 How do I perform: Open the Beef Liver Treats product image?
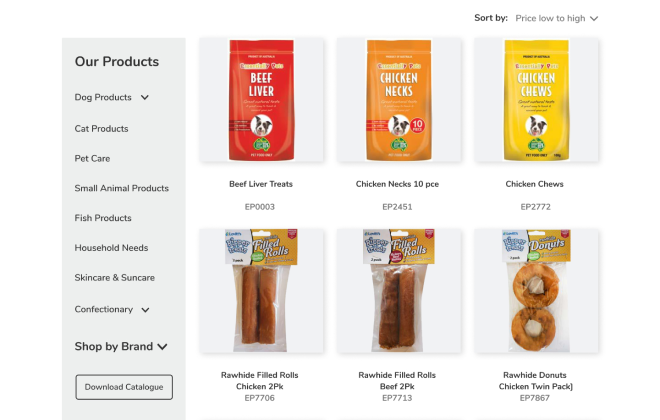(x=261, y=100)
